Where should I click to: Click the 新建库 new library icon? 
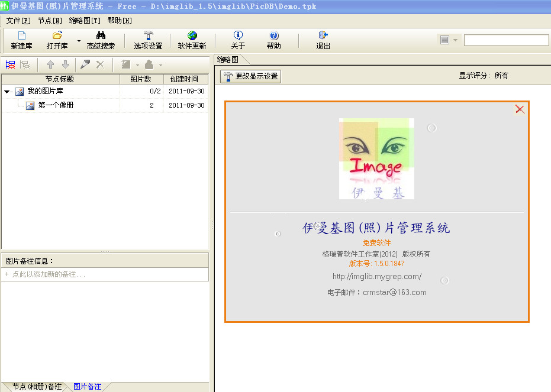pyautogui.click(x=21, y=35)
